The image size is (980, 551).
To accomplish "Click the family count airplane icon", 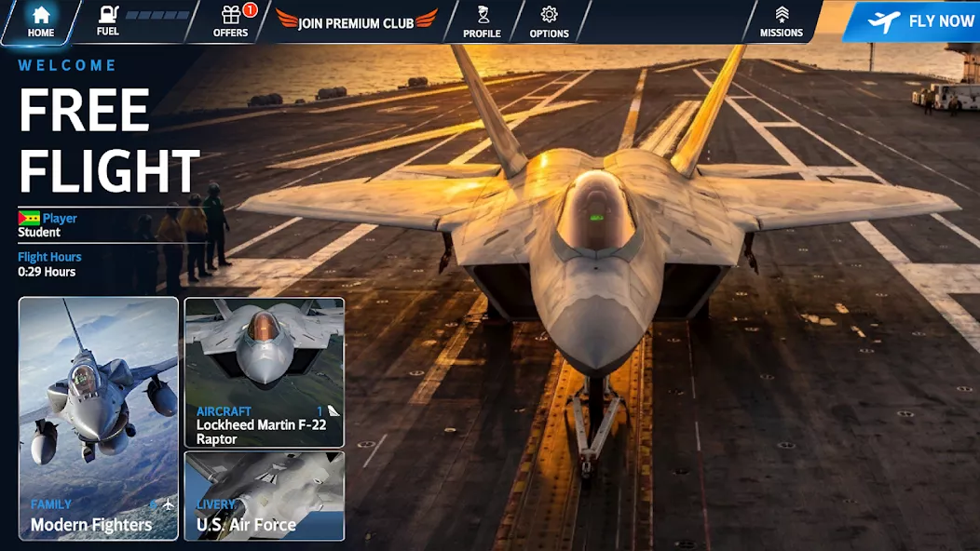I will coord(168,504).
